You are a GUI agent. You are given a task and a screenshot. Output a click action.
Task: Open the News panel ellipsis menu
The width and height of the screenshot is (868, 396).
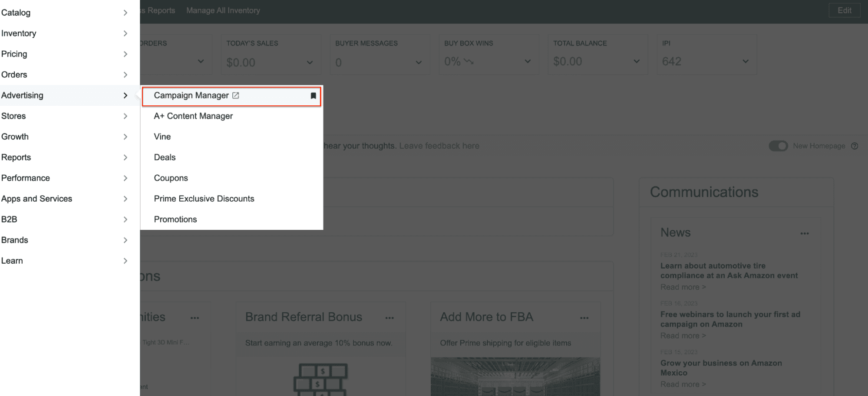804,233
